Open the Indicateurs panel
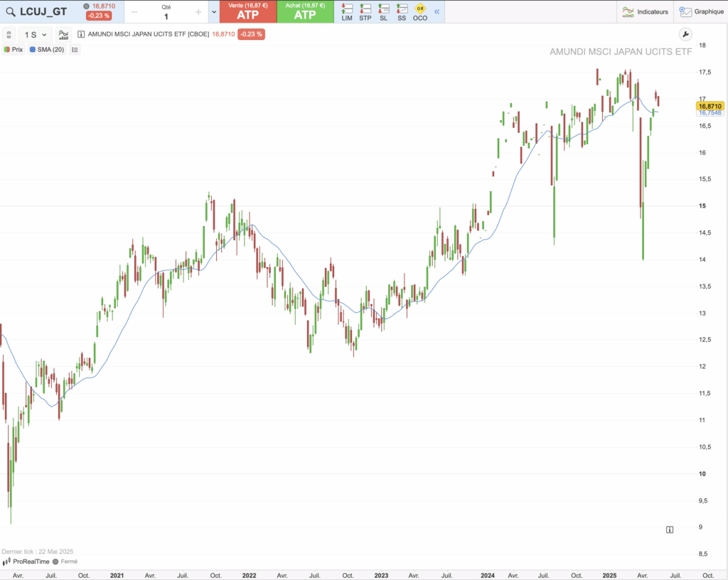728x580 pixels. [x=646, y=11]
